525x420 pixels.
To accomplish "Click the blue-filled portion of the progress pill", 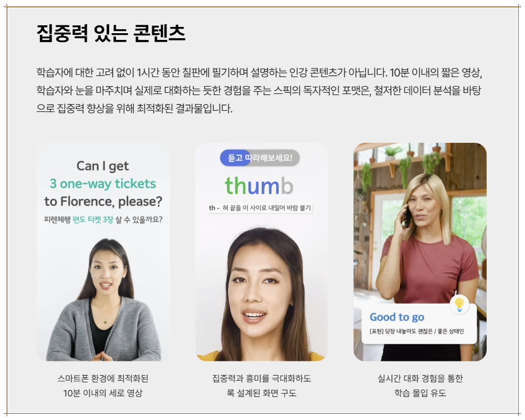I will (x=235, y=157).
